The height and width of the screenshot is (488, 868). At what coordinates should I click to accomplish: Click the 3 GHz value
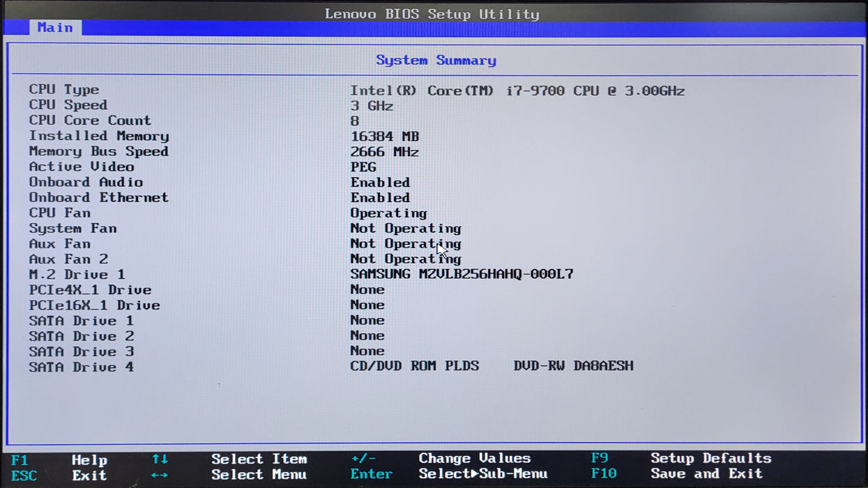click(x=372, y=106)
